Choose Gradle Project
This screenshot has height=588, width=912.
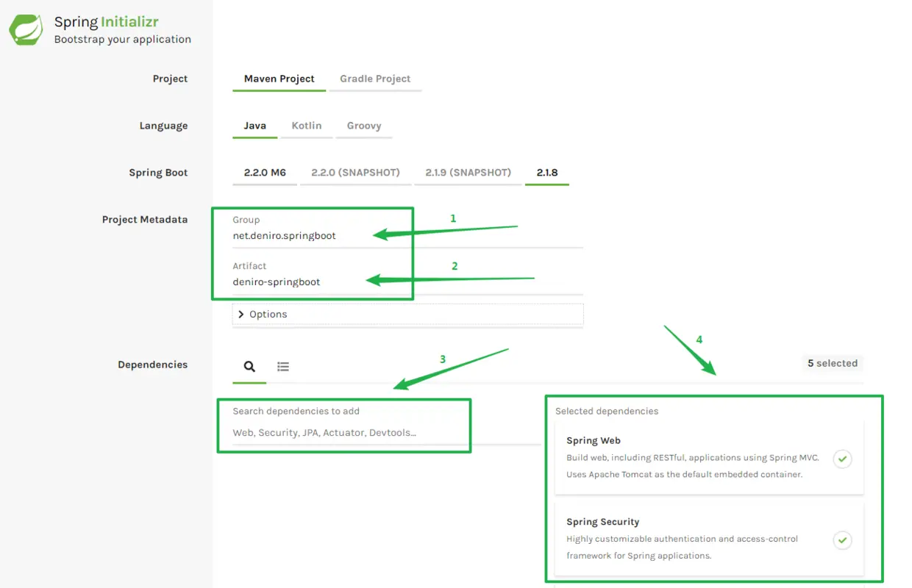pyautogui.click(x=375, y=79)
